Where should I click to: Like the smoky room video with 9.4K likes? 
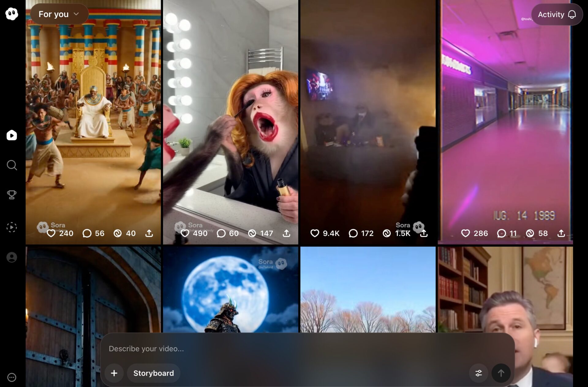[315, 233]
